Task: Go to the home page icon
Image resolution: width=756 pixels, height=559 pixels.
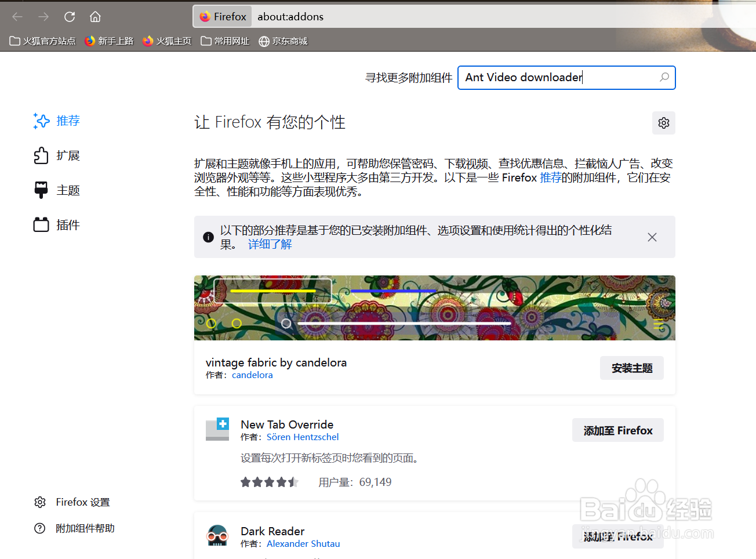Action: tap(96, 17)
